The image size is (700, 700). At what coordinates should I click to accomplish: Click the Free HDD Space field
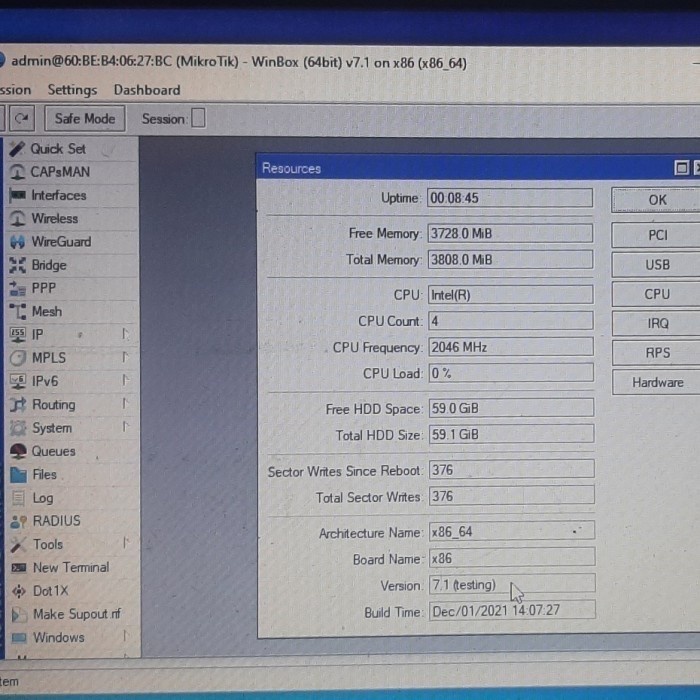(511, 408)
